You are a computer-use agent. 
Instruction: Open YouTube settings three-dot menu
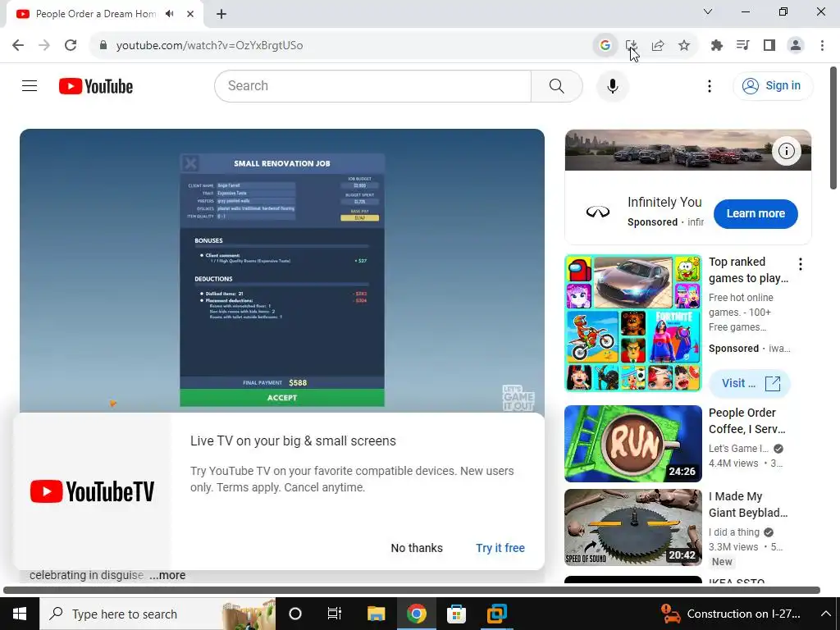(710, 85)
